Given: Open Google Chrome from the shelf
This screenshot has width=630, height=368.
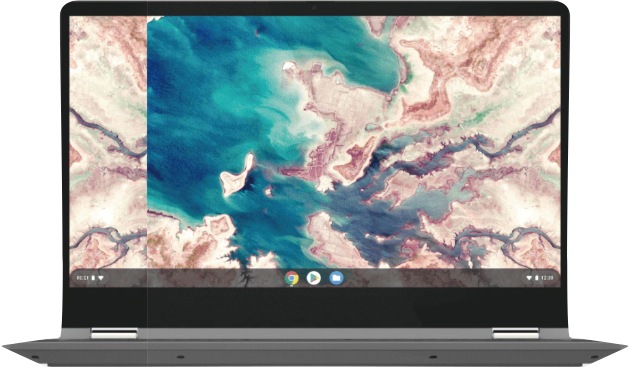Looking at the screenshot, I should click(292, 278).
